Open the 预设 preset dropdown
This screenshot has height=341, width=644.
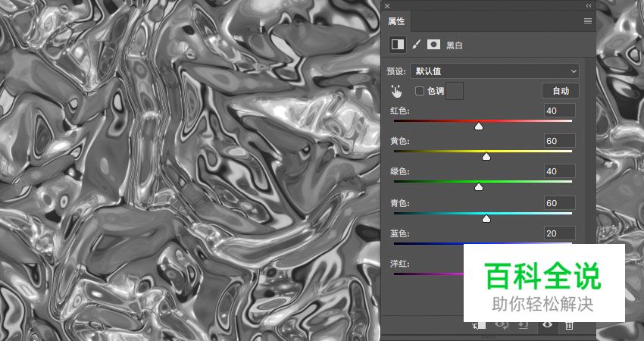click(494, 71)
